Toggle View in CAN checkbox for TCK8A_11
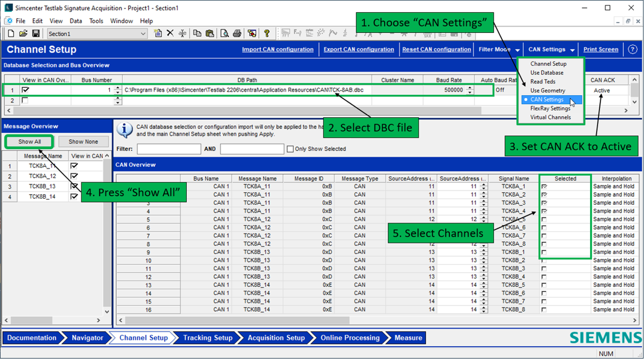 [x=74, y=166]
